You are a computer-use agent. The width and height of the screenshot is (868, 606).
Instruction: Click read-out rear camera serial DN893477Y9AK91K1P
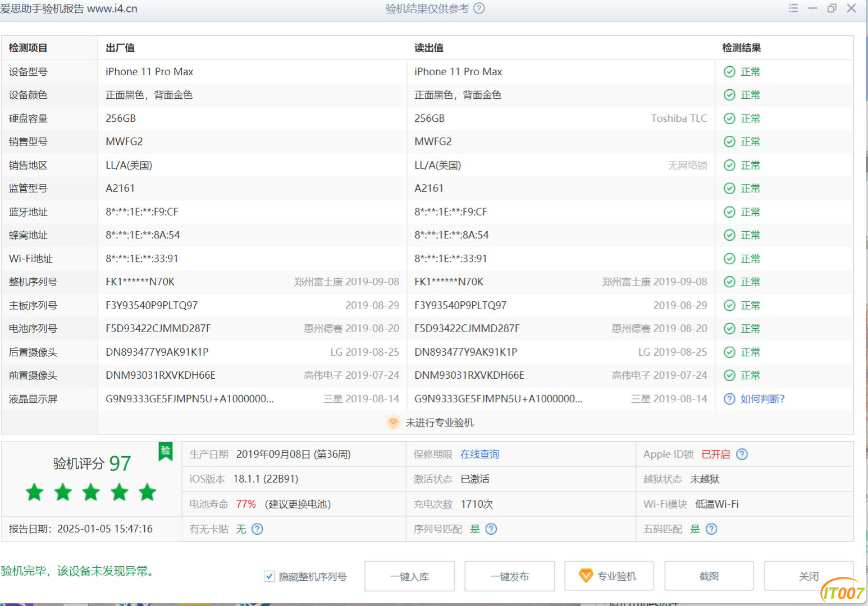click(466, 352)
